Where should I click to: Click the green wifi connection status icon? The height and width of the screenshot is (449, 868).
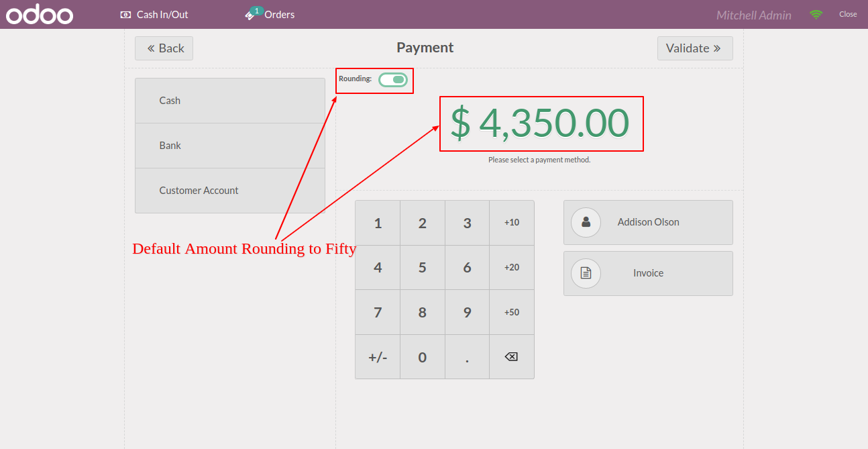tap(816, 14)
